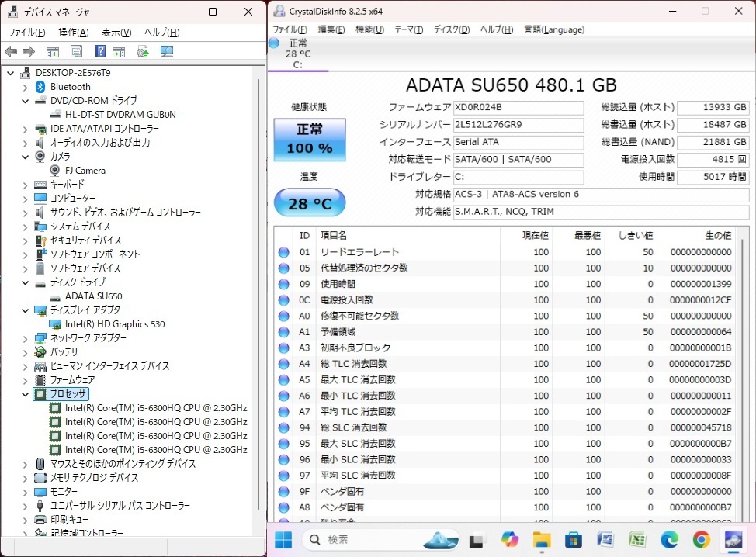756x557 pixels.
Task: Open the 言語(Language) menu
Action: click(553, 30)
